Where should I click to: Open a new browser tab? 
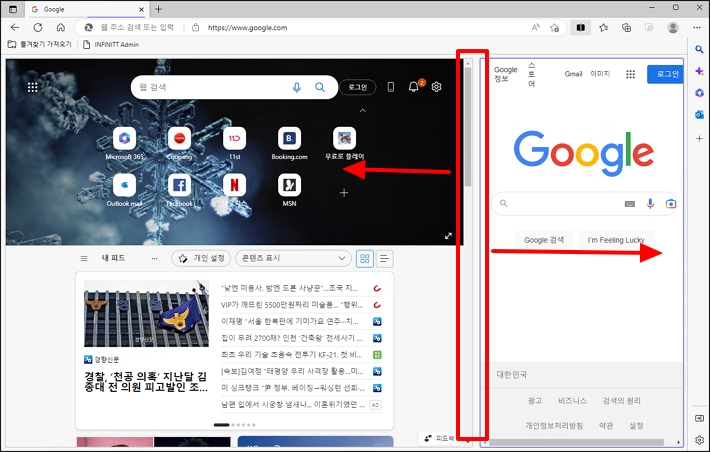[158, 9]
